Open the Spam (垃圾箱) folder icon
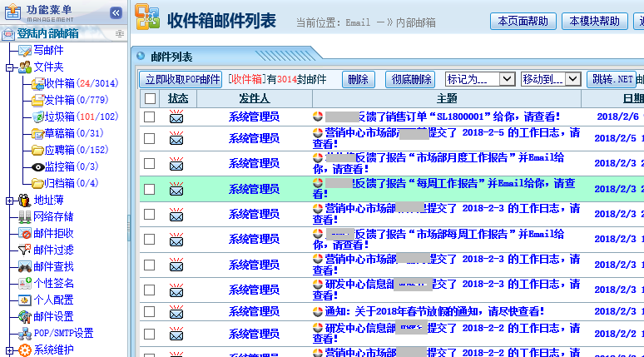Viewport: 644px width, 357px height. coord(38,117)
